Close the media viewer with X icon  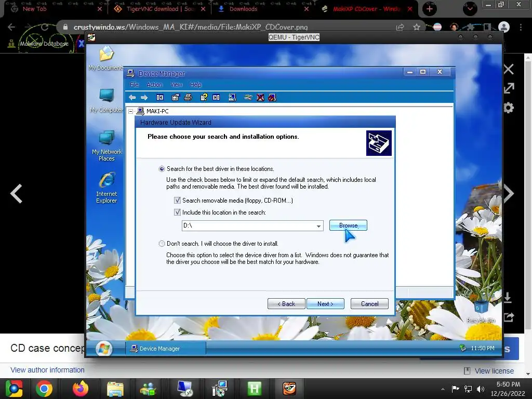pos(509,69)
